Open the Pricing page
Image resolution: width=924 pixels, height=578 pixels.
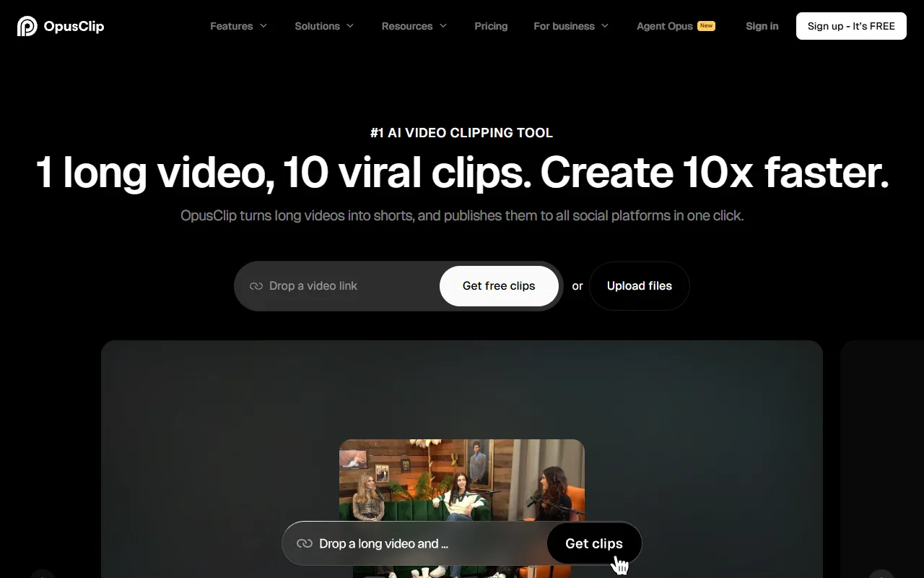pyautogui.click(x=491, y=26)
